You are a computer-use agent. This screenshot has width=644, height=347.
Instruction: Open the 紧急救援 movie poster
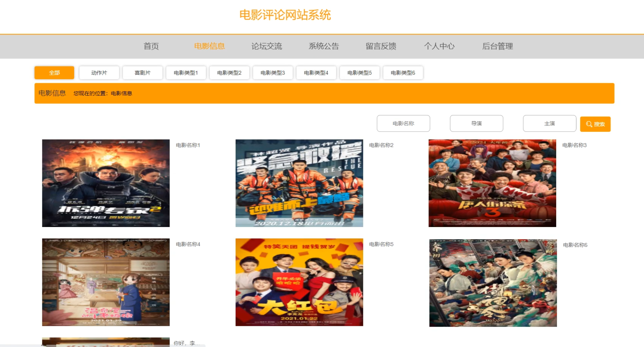point(299,183)
